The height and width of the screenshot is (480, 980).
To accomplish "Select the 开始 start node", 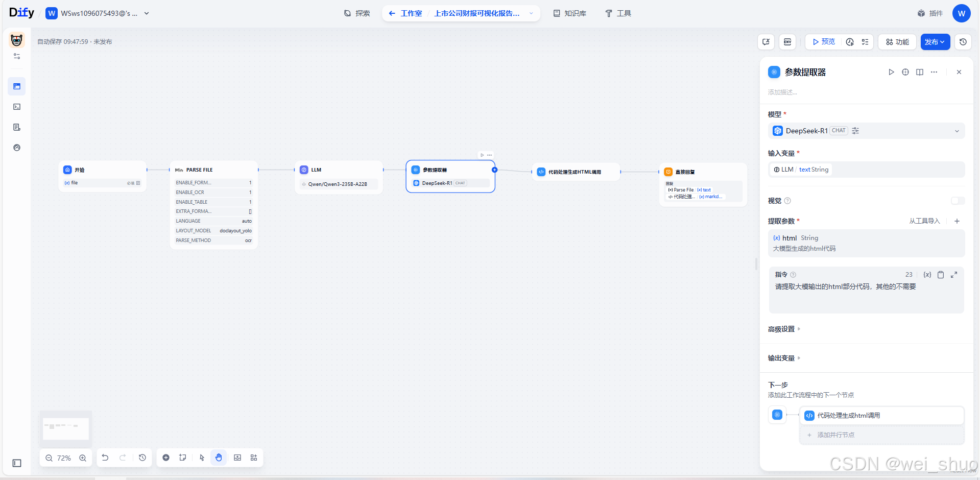I will [103, 176].
